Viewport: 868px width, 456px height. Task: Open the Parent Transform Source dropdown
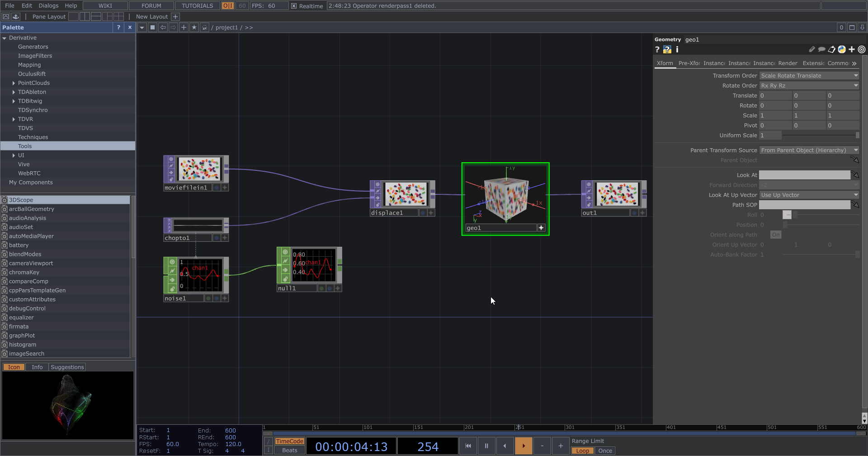click(809, 150)
